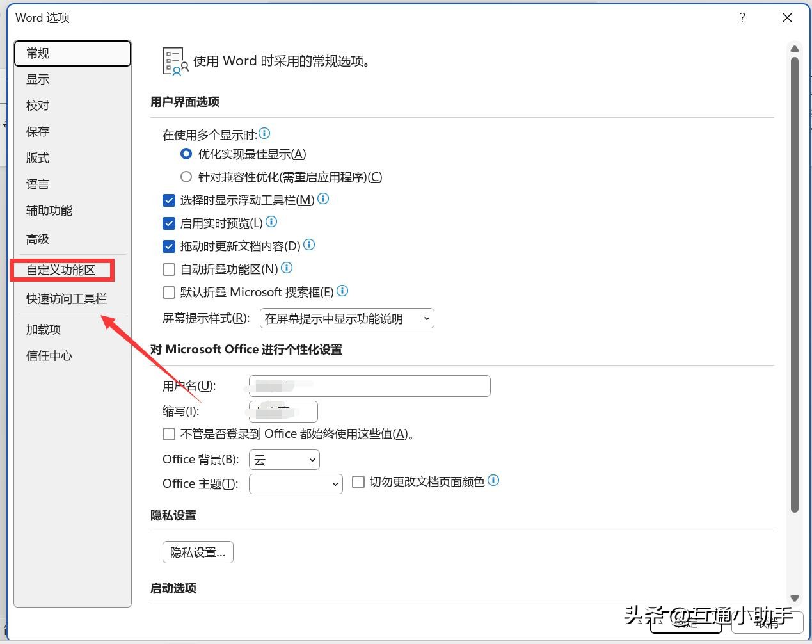Click info icon next to 默认折叠 Microsoft 搜索框
The height and width of the screenshot is (644, 812).
[x=342, y=291]
